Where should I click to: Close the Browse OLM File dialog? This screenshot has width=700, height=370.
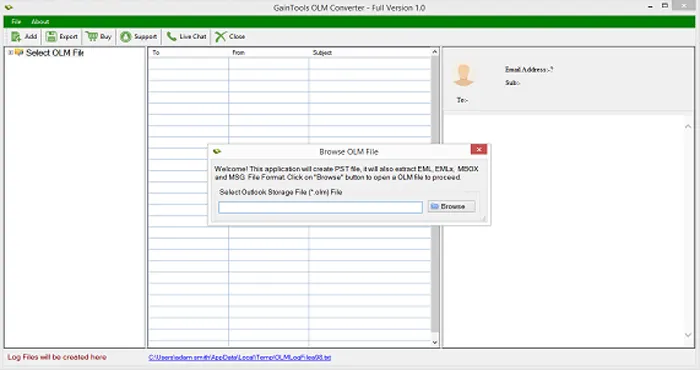click(479, 150)
